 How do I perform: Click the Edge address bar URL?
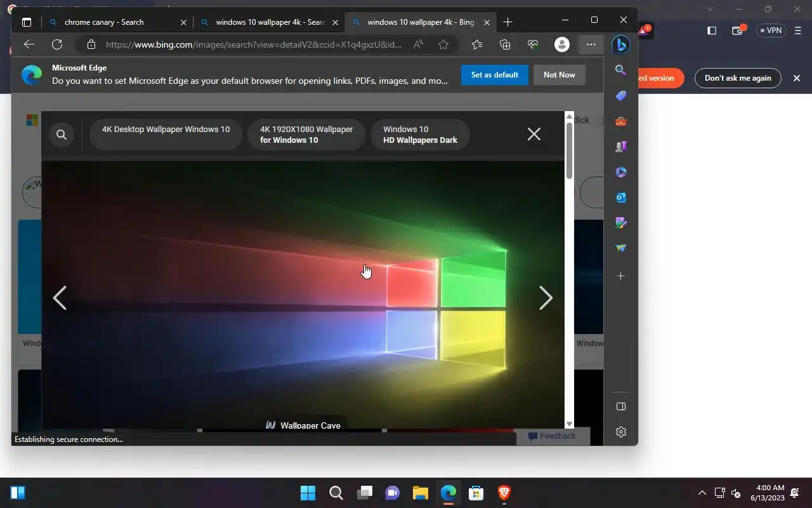(254, 44)
